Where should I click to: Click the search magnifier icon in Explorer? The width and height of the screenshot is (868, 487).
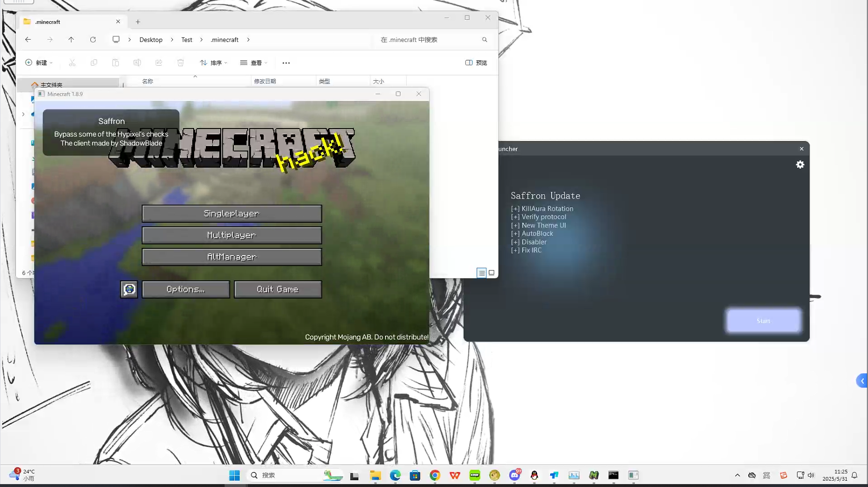(484, 40)
